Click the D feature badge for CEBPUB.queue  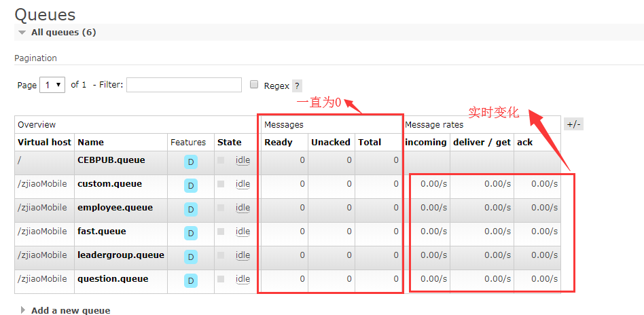click(191, 162)
